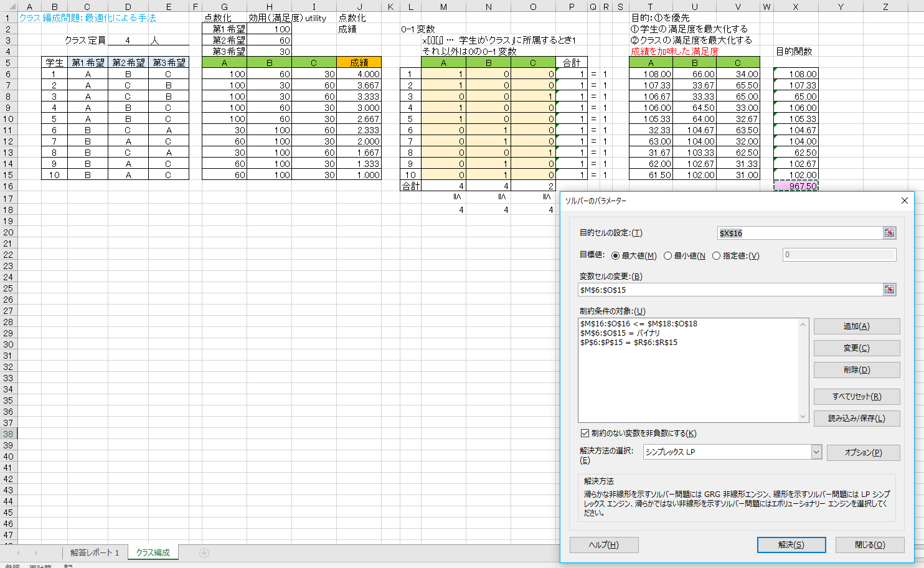Close the Solver parameters dialog with X
Image resolution: width=924 pixels, height=568 pixels.
coord(904,201)
